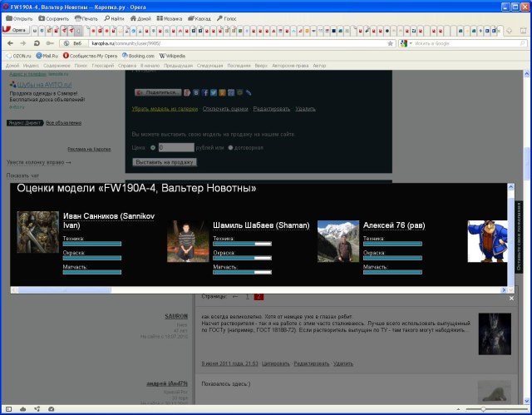Click Шамиль Шабаев's avatar thumbnail
Screen dimensions: 532x415
[188, 242]
